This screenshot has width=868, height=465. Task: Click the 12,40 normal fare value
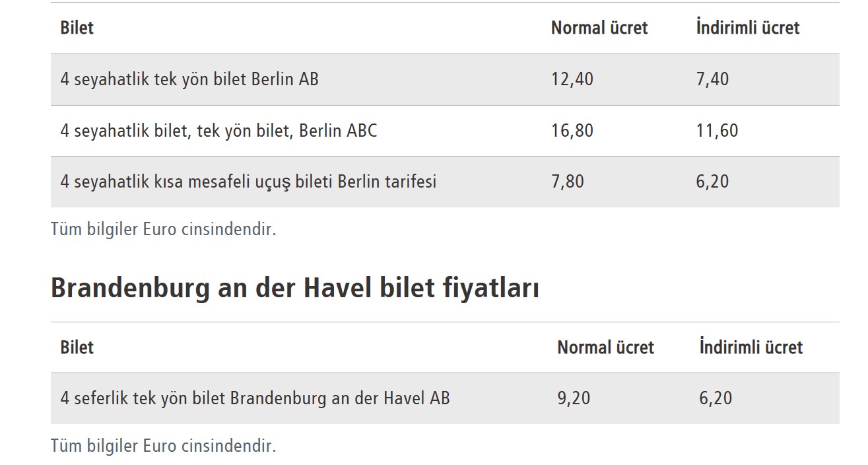point(572,79)
